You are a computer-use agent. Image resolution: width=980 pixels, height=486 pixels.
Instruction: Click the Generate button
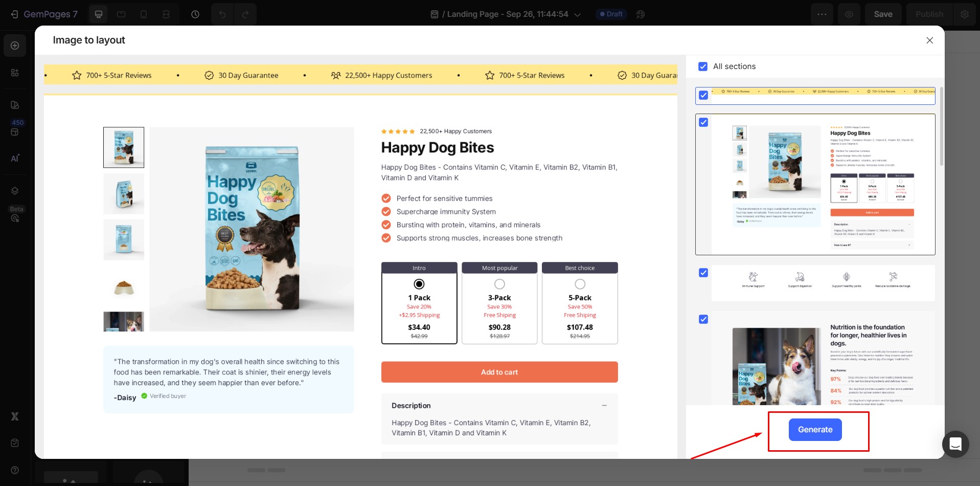815,430
